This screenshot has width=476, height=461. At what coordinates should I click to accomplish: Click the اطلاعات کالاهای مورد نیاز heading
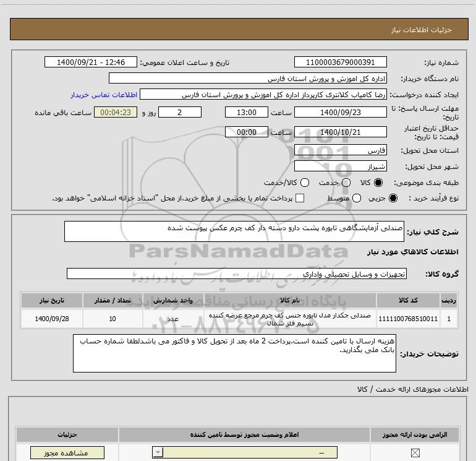412,252
